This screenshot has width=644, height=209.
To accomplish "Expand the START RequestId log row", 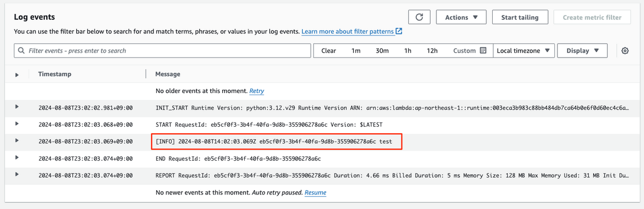I will tap(17, 124).
